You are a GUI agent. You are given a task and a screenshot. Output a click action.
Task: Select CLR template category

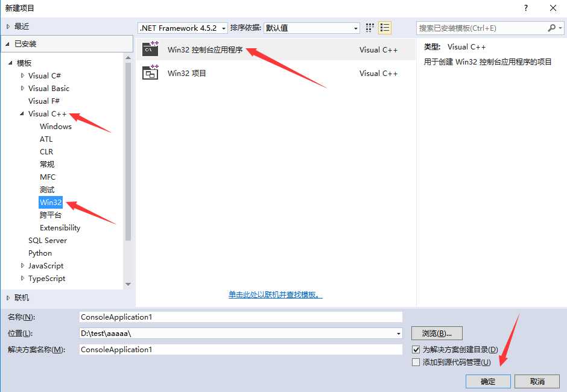46,151
